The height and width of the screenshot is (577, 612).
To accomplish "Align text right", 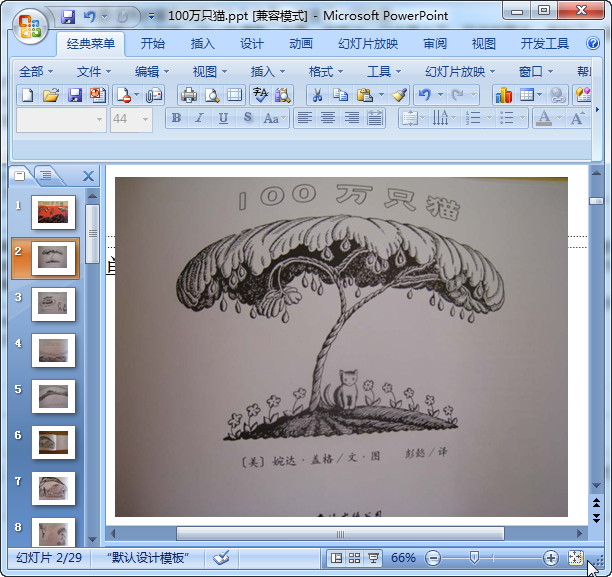I will coord(351,118).
